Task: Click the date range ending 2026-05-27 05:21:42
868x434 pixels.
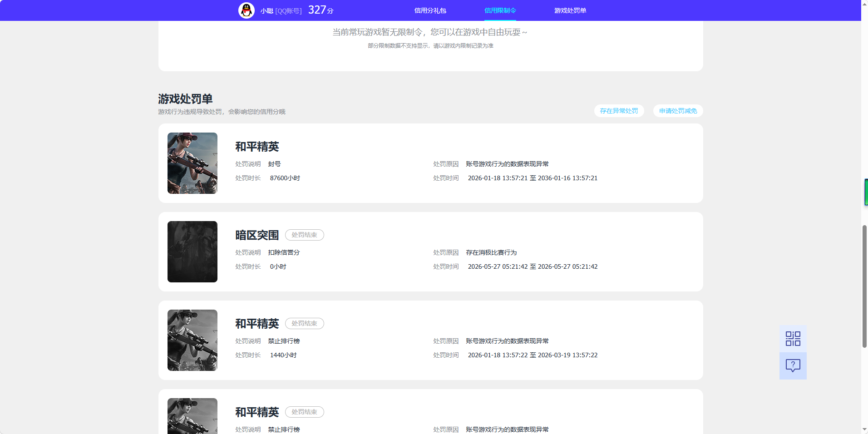Action: (x=533, y=266)
